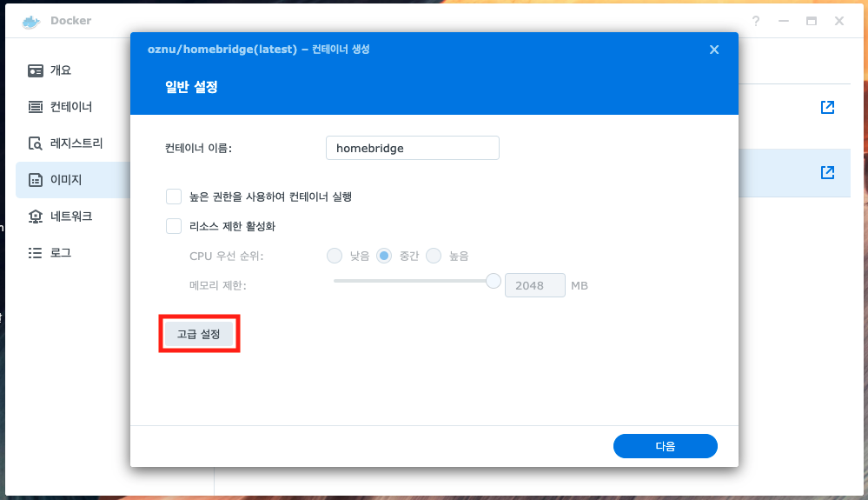
Task: Enable 높은 권한을 사용하여 컨테이너 실행 checkbox
Action: [174, 197]
